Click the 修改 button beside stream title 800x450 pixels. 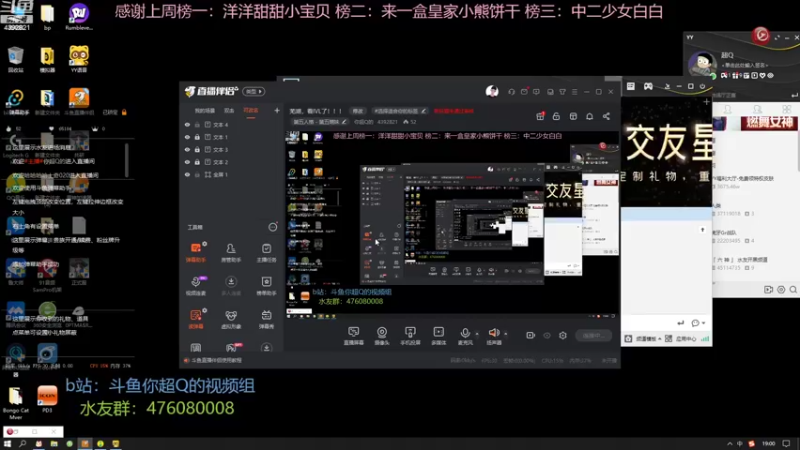(x=358, y=111)
